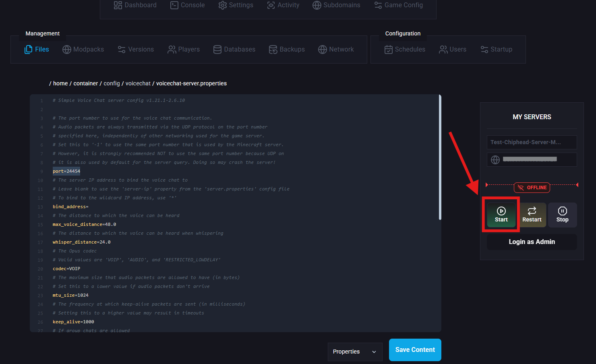Click the bind_address= line
This screenshot has width=596, height=364.
point(70,207)
